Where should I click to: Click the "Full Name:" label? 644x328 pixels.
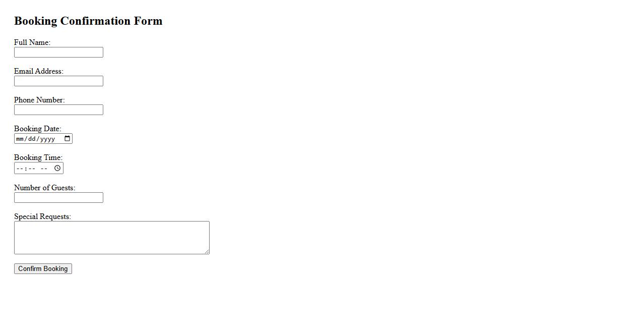(x=32, y=42)
